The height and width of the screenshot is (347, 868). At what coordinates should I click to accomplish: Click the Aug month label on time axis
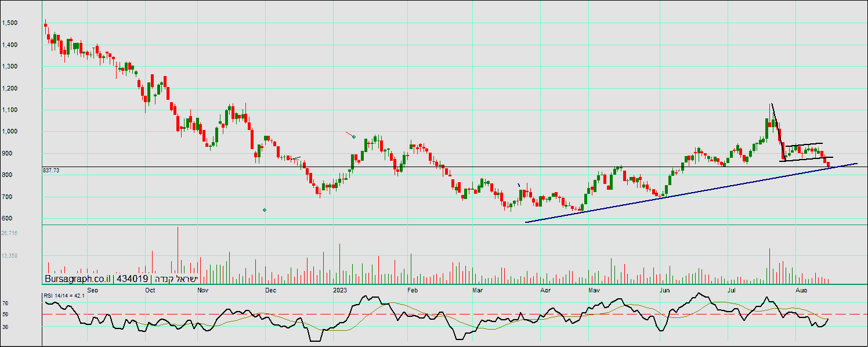(801, 289)
